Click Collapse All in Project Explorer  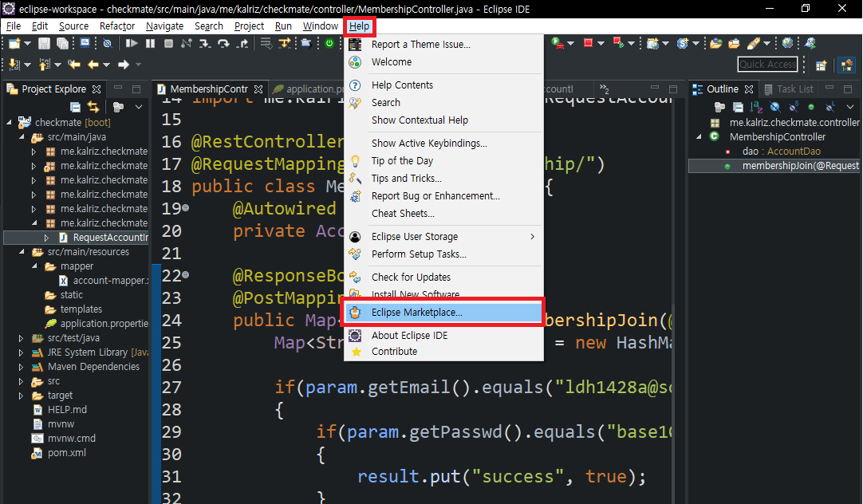click(76, 107)
